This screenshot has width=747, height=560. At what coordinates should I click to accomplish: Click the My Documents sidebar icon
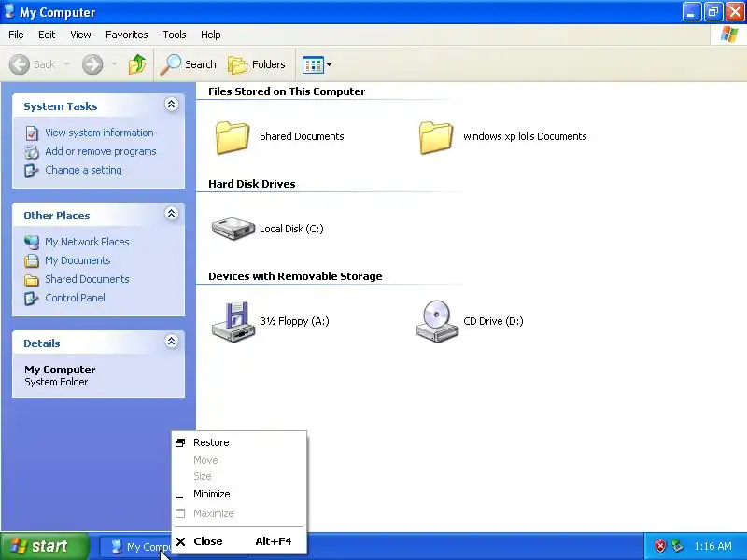coord(32,260)
